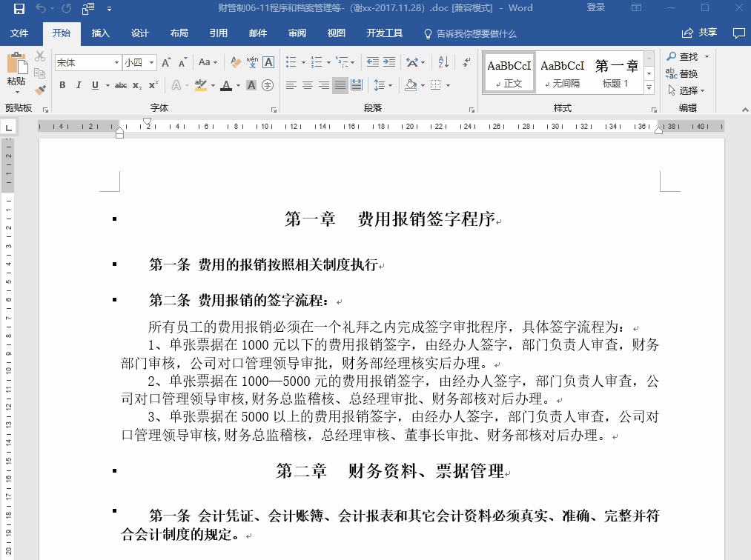The width and height of the screenshot is (751, 560).
Task: Click the Increase Indent icon
Action: coord(389,61)
